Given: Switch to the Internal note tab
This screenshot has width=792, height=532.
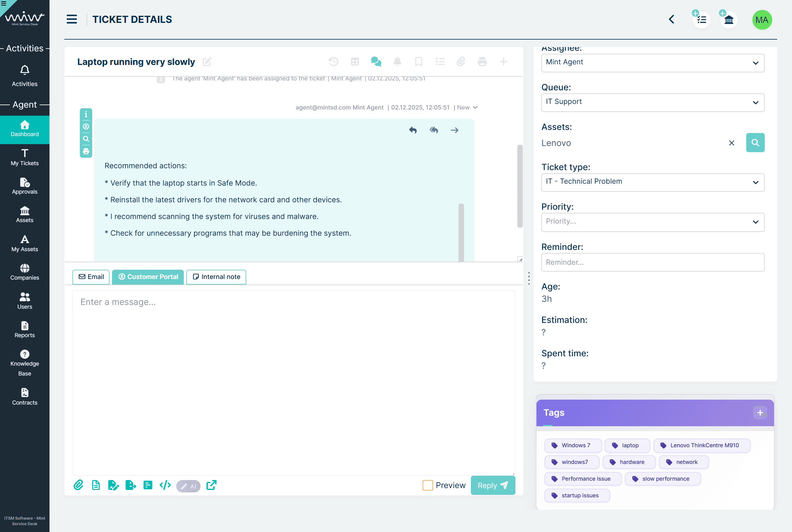Looking at the screenshot, I should [216, 277].
